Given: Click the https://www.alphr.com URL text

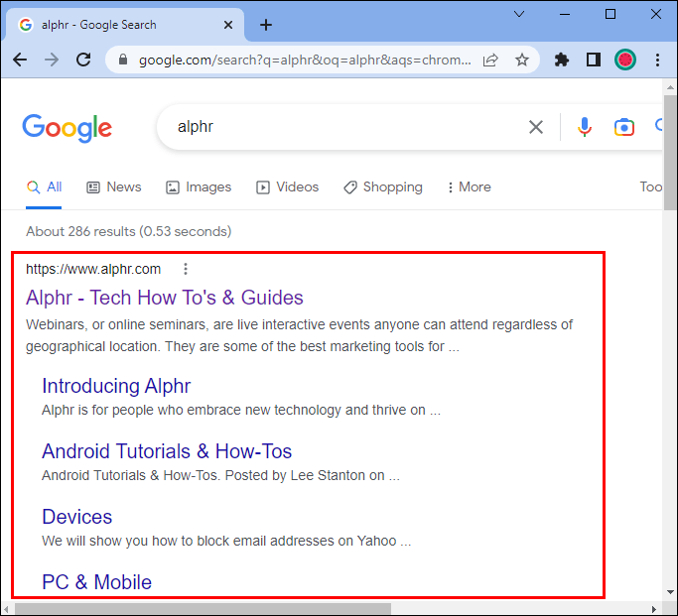Looking at the screenshot, I should click(x=93, y=269).
